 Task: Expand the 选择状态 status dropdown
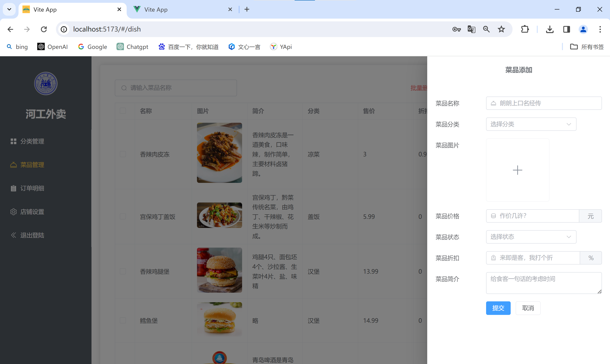click(531, 237)
